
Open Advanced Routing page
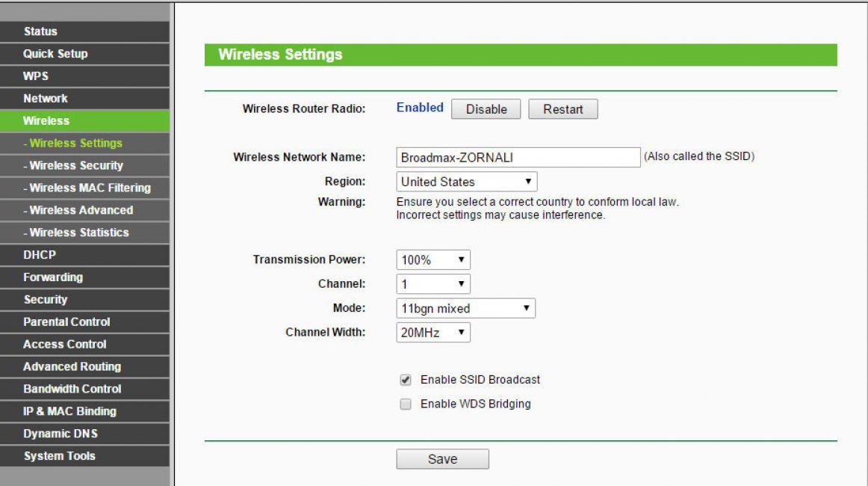84,366
